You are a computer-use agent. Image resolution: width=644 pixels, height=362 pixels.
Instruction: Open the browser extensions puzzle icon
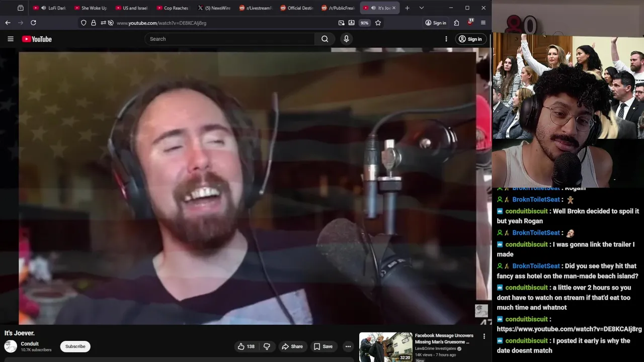[456, 23]
